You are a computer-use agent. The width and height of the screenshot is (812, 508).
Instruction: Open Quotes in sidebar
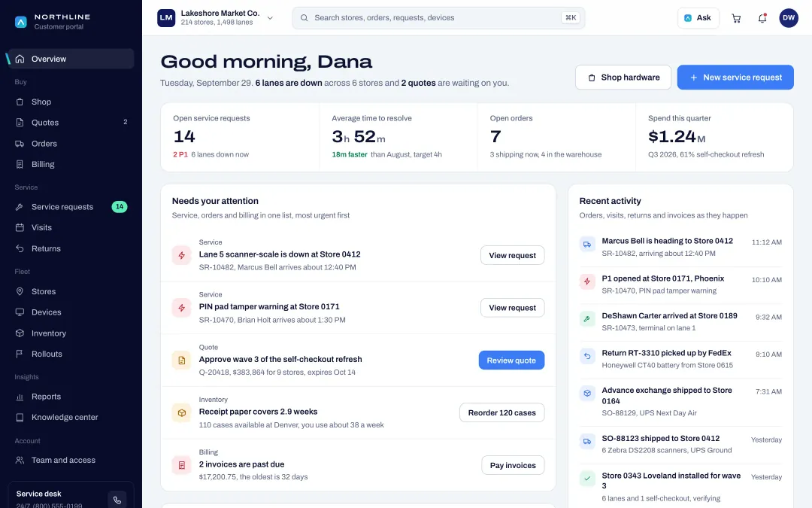(x=71, y=123)
